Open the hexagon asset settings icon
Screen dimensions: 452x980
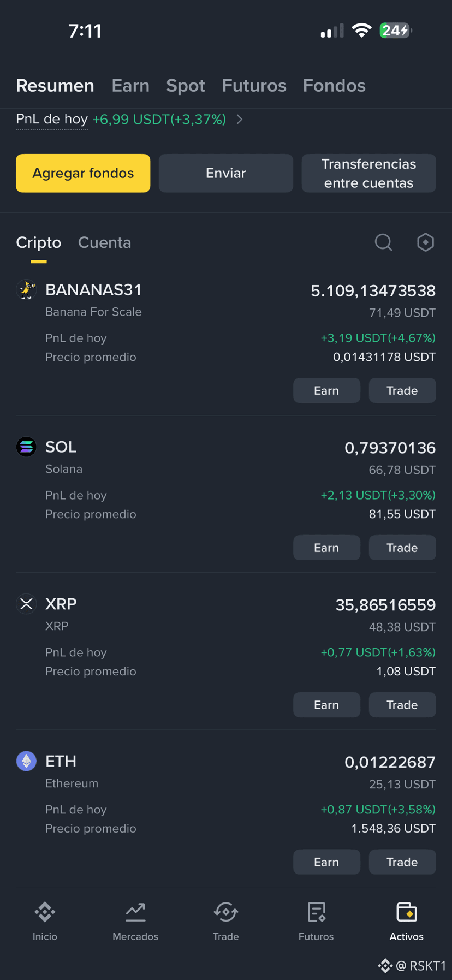pos(425,242)
